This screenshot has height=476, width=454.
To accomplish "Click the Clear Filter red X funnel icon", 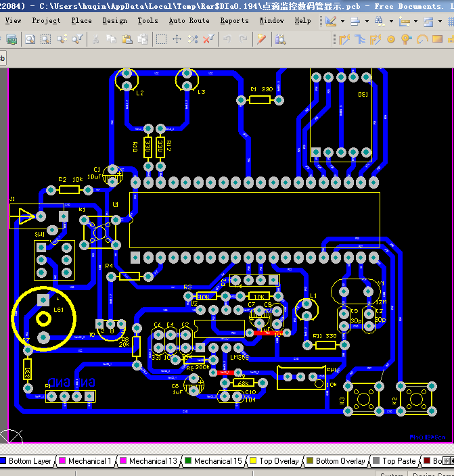I will click(x=208, y=39).
